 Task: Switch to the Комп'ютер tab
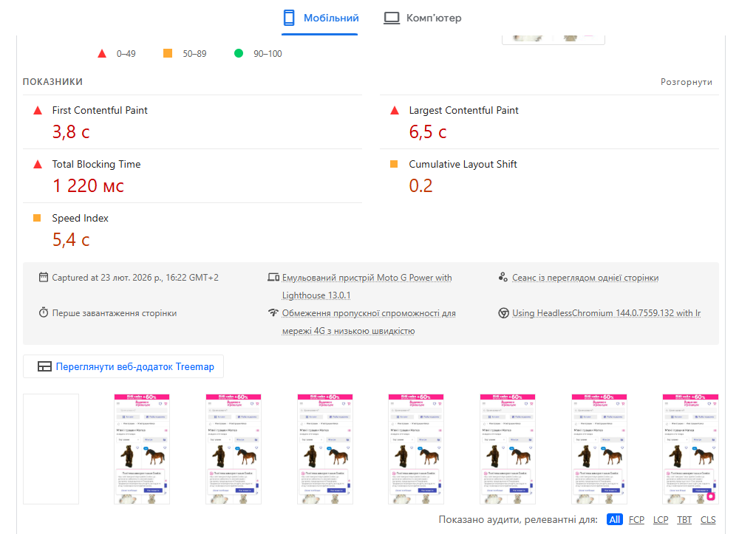tap(433, 18)
